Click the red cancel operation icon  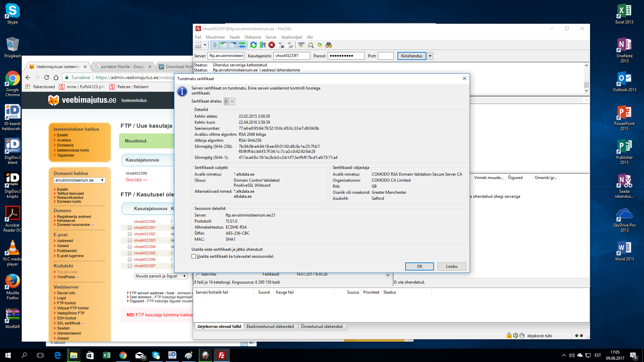click(x=272, y=45)
